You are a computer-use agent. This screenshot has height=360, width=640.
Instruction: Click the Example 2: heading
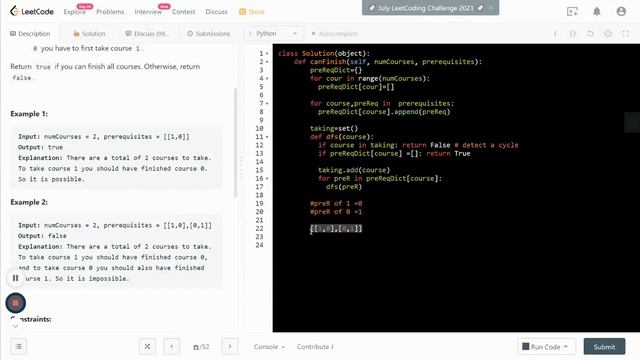29,202
